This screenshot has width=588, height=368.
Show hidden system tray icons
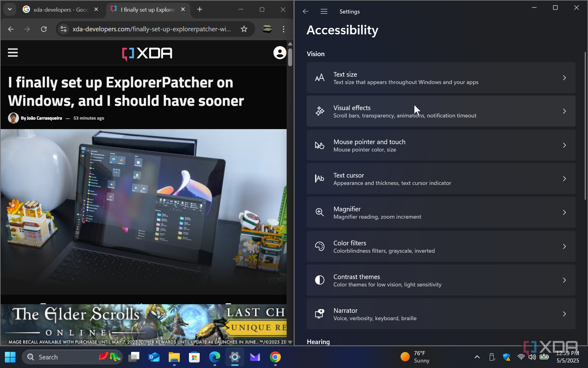[477, 357]
